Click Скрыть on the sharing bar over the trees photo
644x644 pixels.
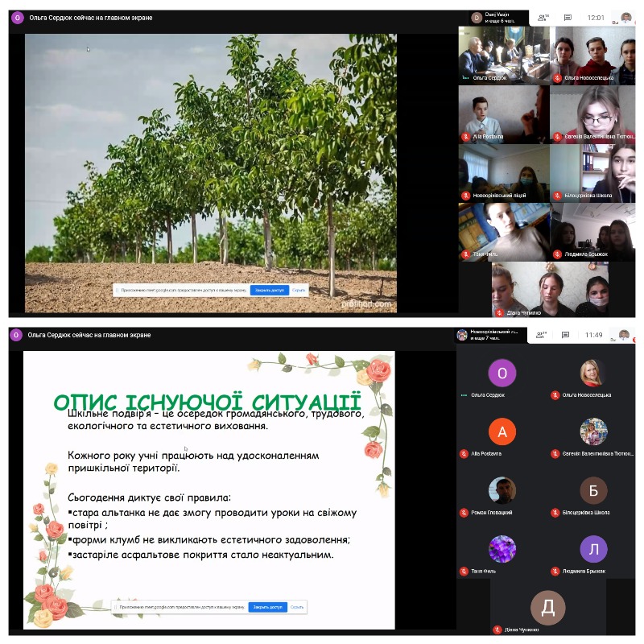tap(299, 291)
